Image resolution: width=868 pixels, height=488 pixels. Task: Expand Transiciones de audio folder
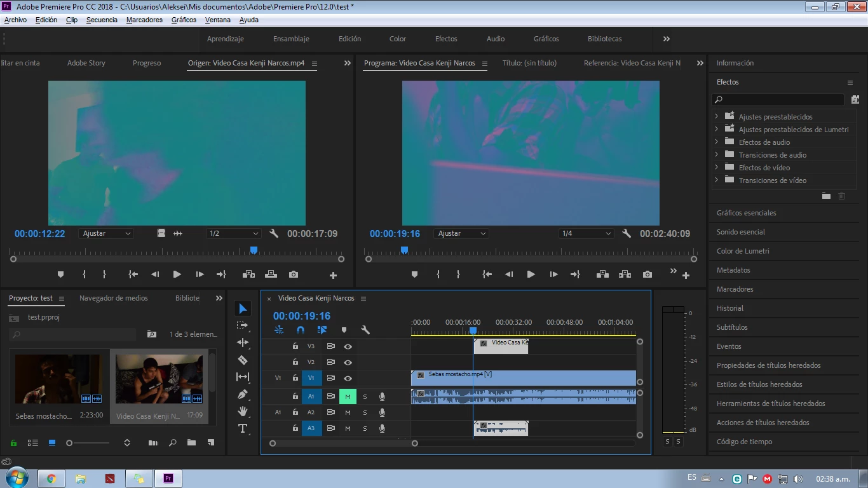click(716, 154)
